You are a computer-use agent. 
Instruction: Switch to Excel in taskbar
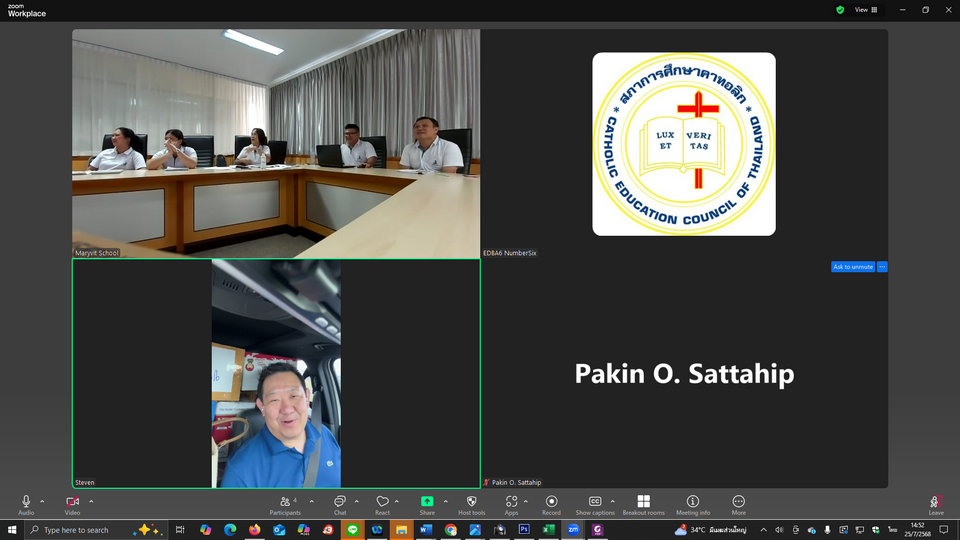coord(549,530)
